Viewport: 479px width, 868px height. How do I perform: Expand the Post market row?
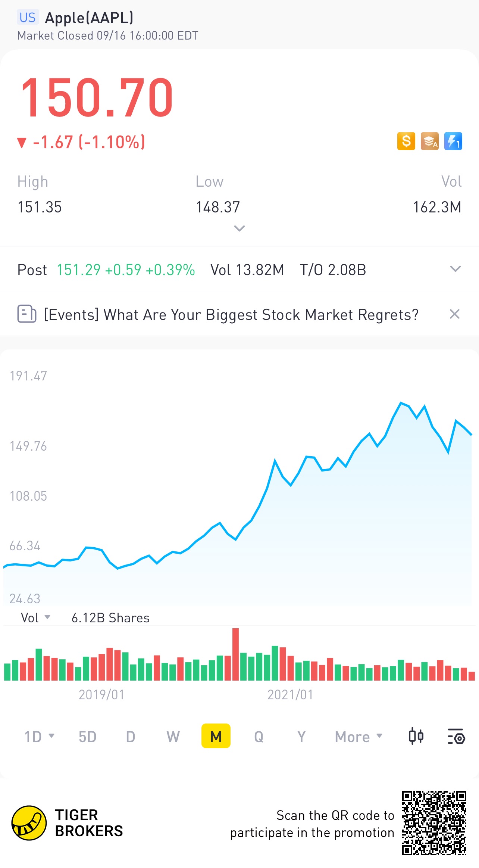click(455, 269)
